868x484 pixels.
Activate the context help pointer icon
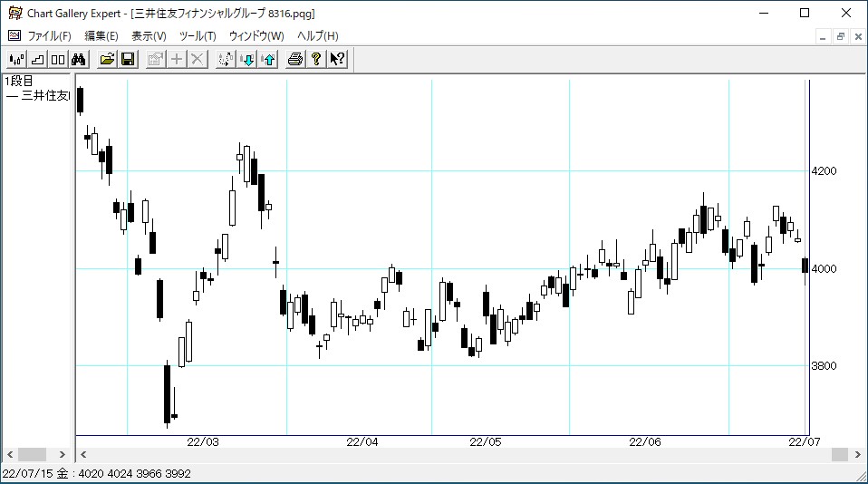pyautogui.click(x=337, y=60)
